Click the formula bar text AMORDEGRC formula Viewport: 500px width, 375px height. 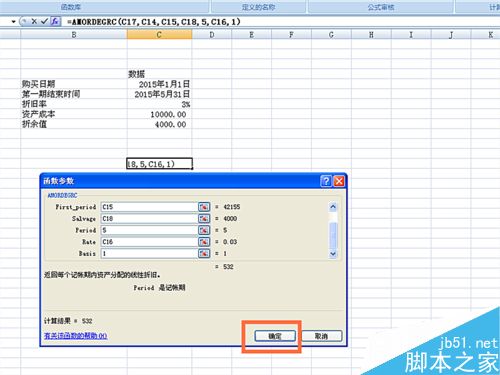[153, 22]
